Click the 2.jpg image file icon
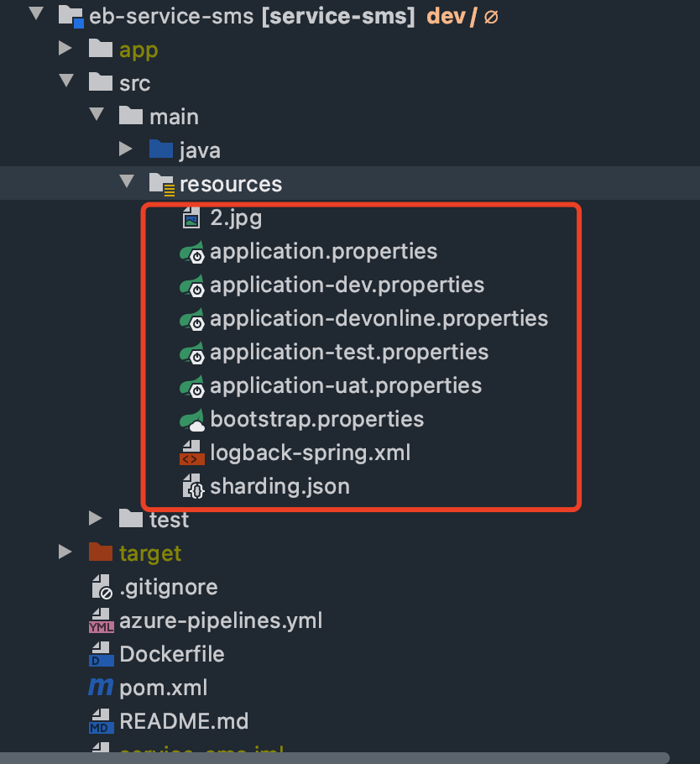The width and height of the screenshot is (700, 764). point(191,218)
